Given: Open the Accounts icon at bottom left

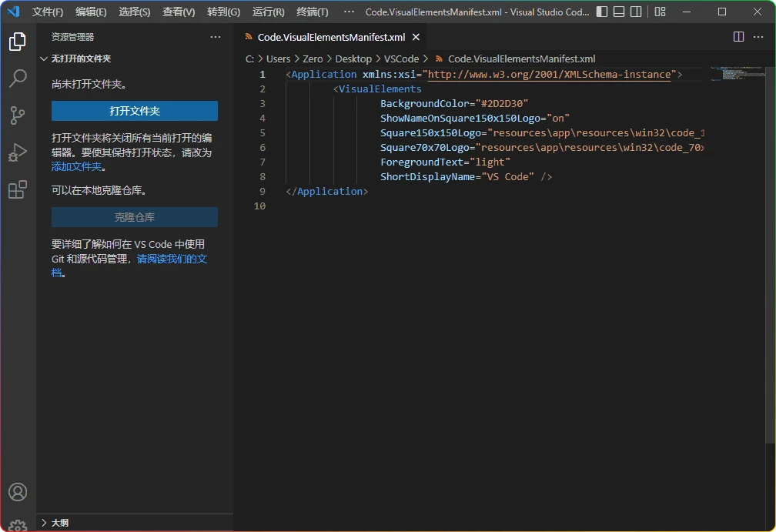Looking at the screenshot, I should [x=17, y=491].
